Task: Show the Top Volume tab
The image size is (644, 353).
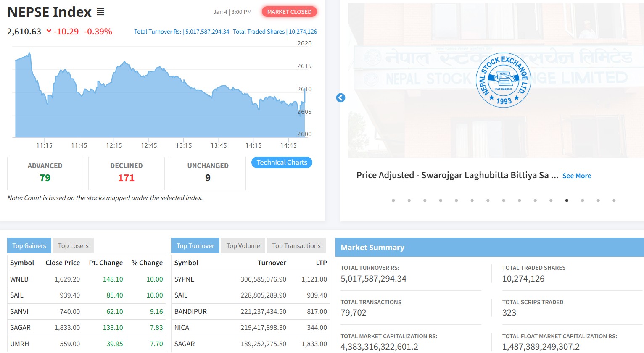Action: [x=243, y=246]
